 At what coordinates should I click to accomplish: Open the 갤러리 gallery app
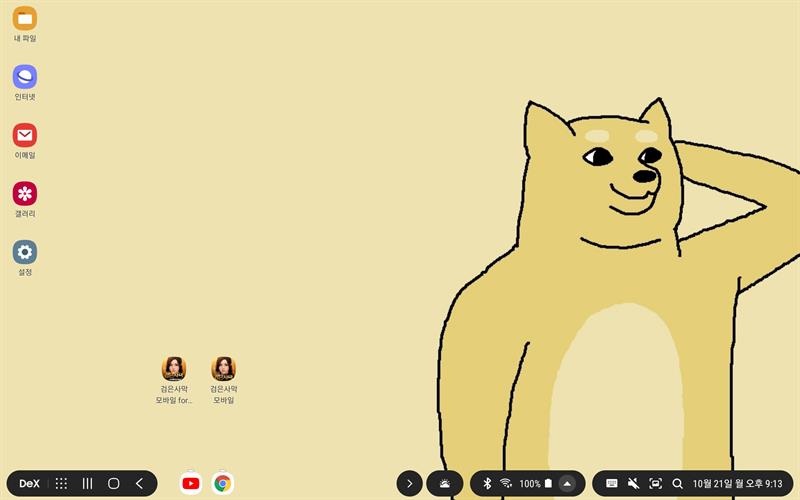click(25, 193)
